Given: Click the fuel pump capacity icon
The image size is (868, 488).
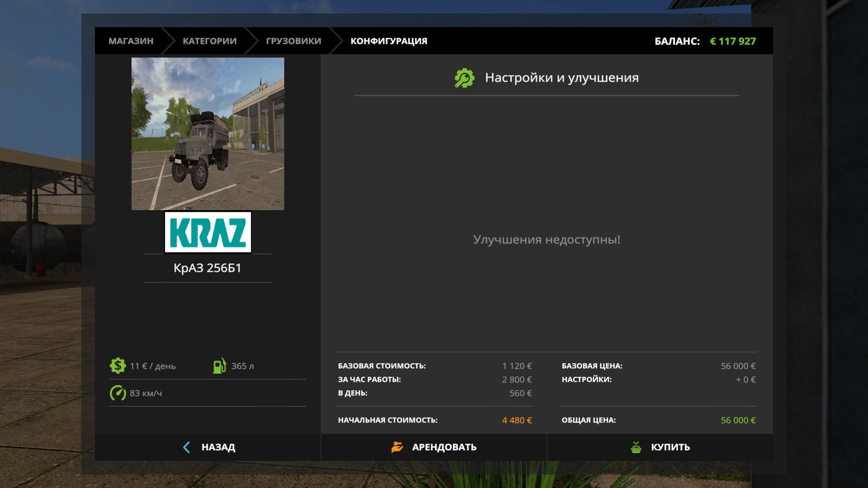Looking at the screenshot, I should pyautogui.click(x=220, y=366).
